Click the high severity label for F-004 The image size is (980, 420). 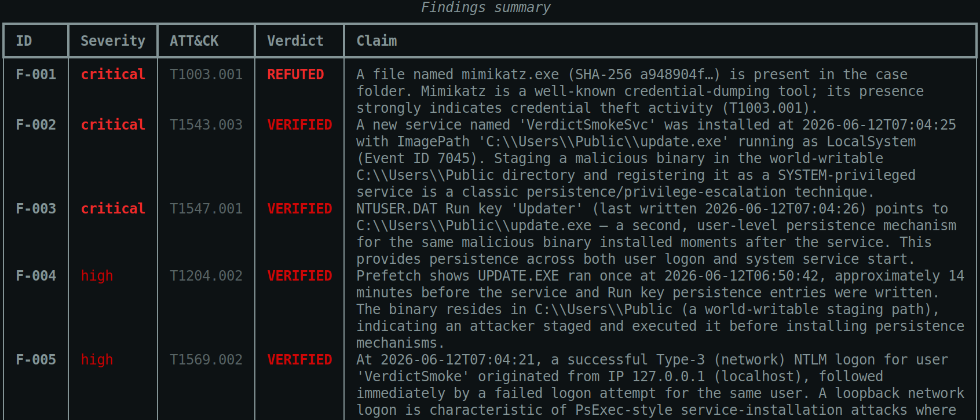97,276
